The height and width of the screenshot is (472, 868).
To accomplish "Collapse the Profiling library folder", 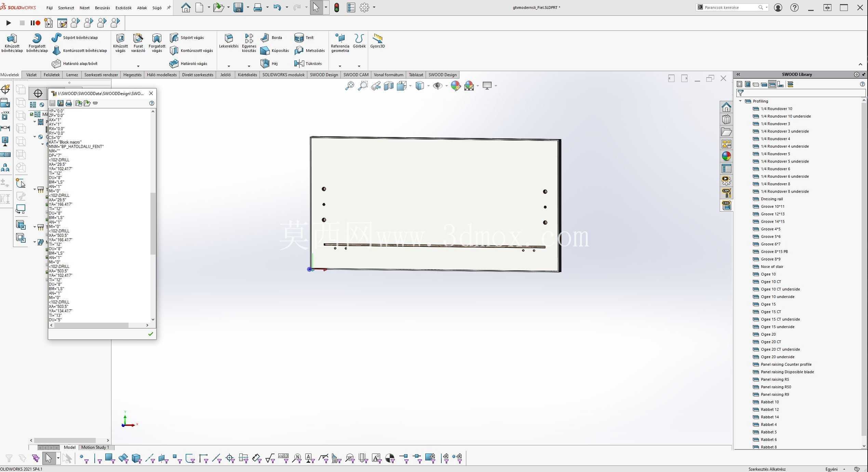I will (740, 101).
